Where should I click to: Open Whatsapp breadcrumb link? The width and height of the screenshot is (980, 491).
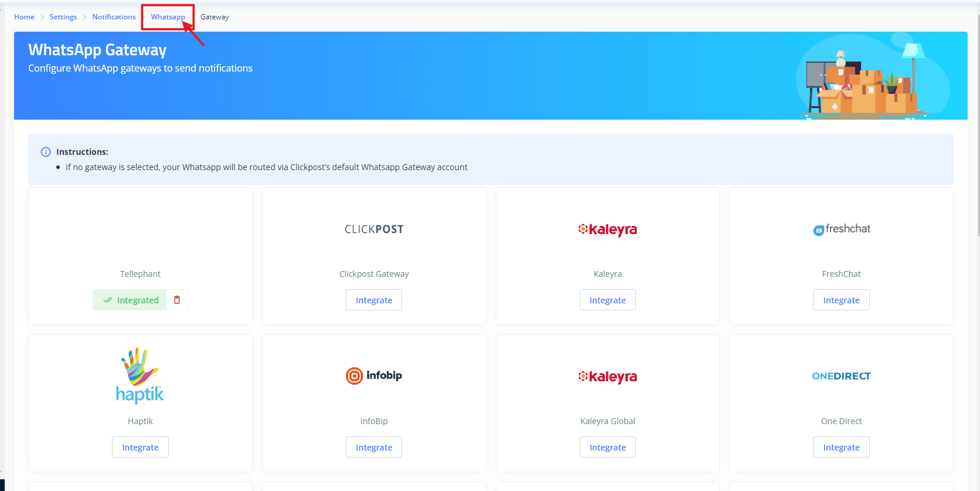coord(168,17)
